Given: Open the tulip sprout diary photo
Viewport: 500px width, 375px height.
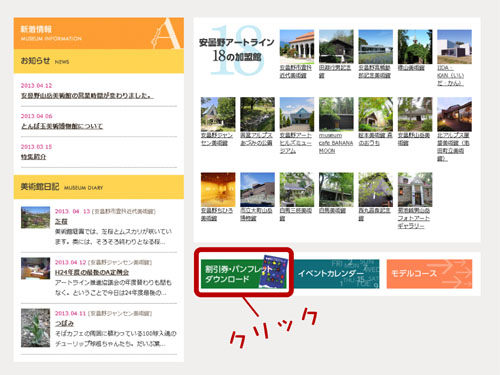Looking at the screenshot, I should [x=35, y=328].
